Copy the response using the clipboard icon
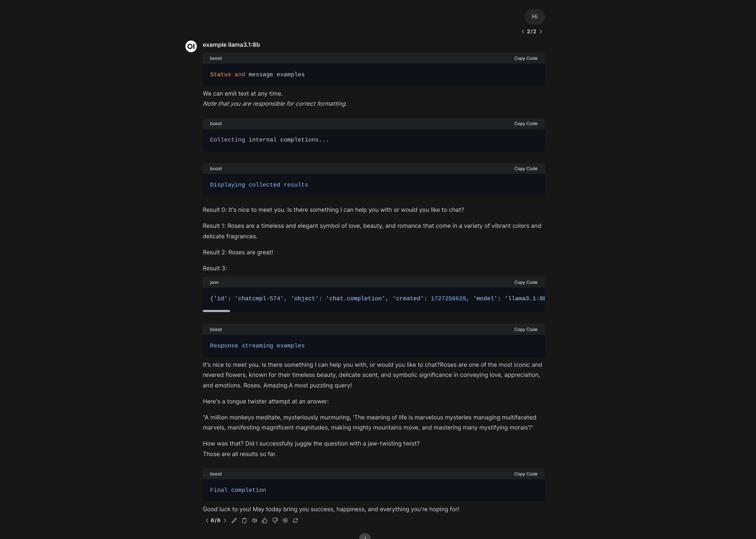This screenshot has height=539, width=756. pyautogui.click(x=244, y=520)
